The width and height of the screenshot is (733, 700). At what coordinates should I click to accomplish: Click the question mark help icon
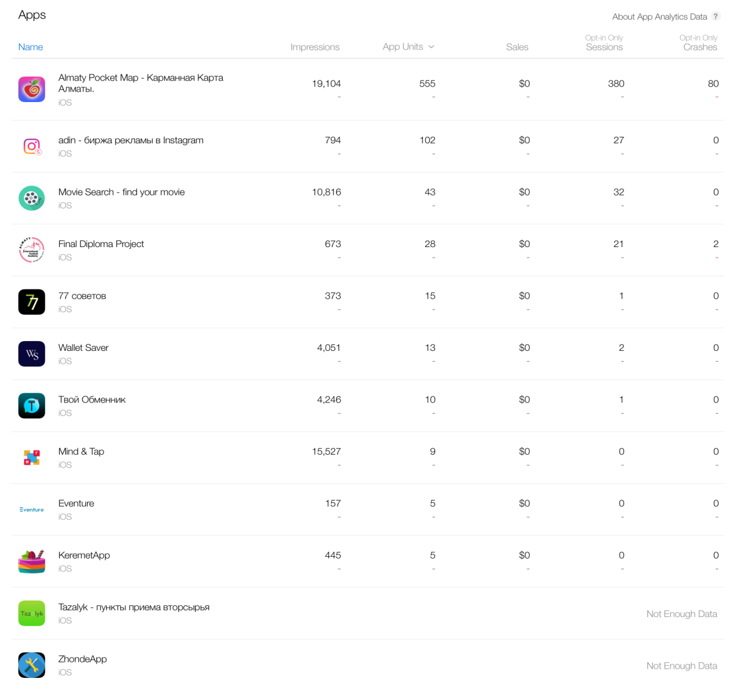click(716, 16)
